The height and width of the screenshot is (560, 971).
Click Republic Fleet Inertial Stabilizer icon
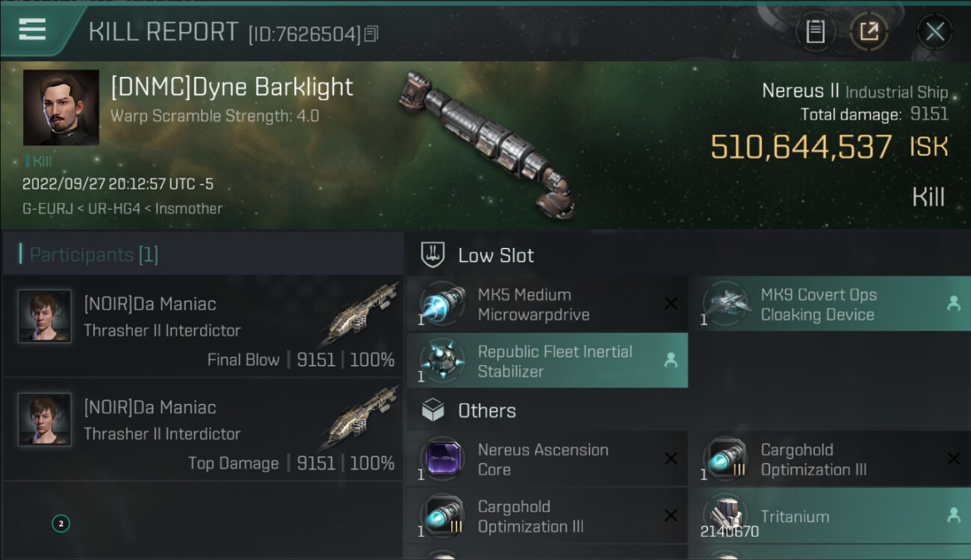click(x=443, y=361)
